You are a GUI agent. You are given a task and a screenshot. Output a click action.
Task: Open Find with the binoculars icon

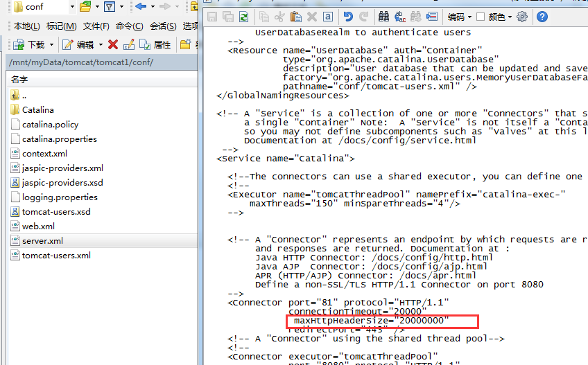tap(383, 17)
